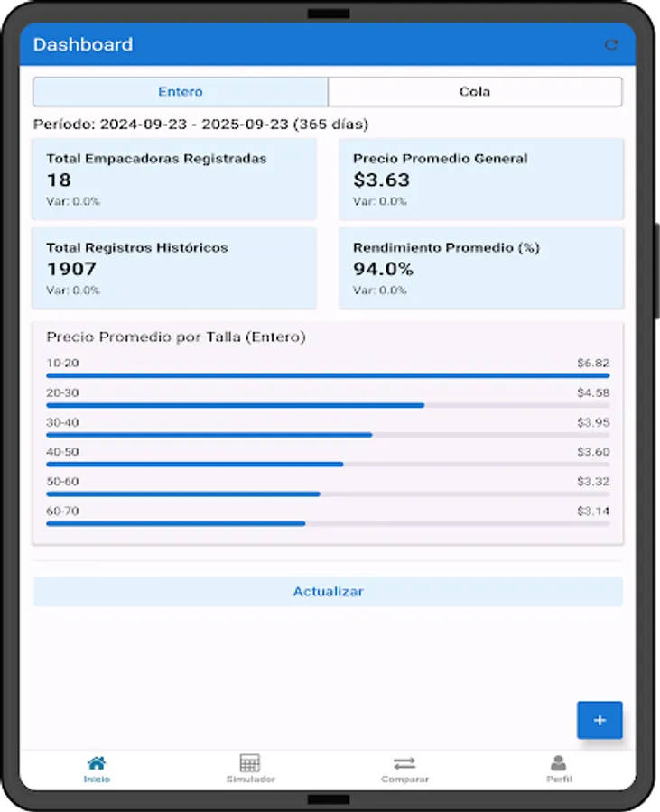
Task: Open the Comparar arrows icon
Action: (404, 763)
